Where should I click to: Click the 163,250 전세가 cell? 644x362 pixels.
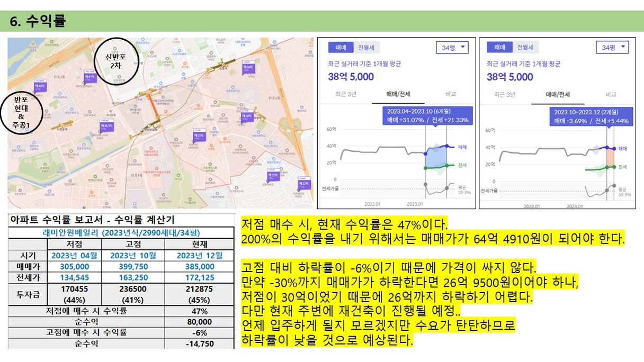pos(133,278)
